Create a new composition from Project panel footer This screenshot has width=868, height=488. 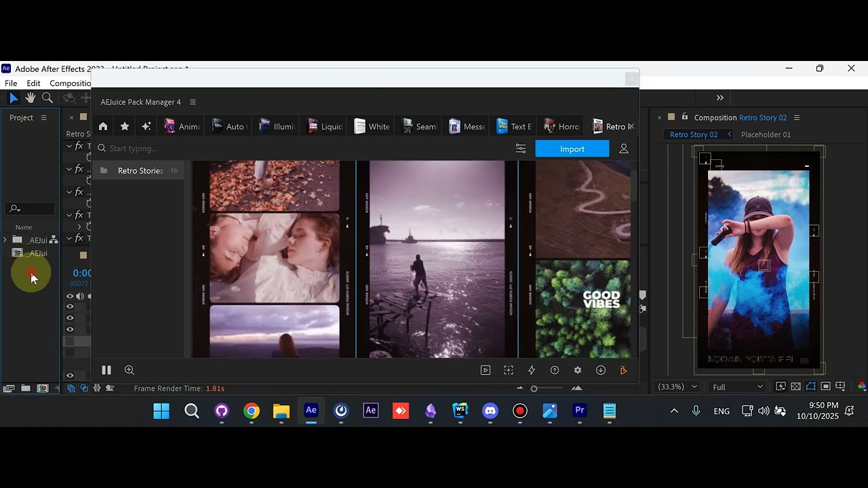43,388
